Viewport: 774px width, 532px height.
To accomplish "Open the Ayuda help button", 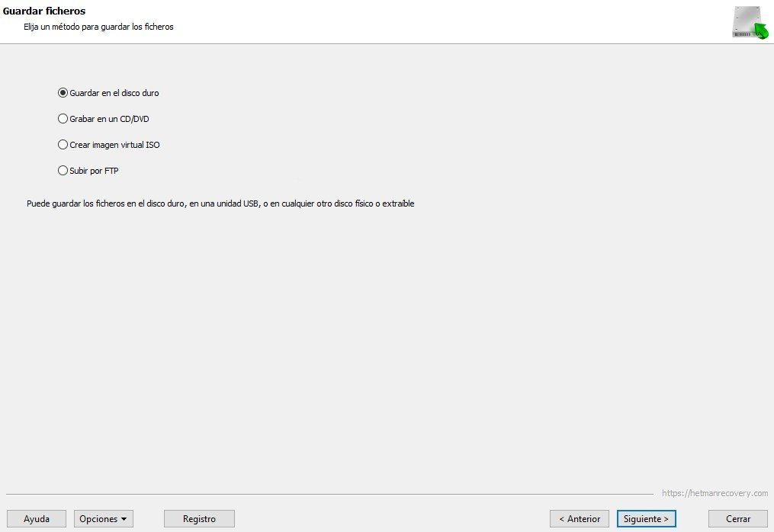I will (37, 519).
